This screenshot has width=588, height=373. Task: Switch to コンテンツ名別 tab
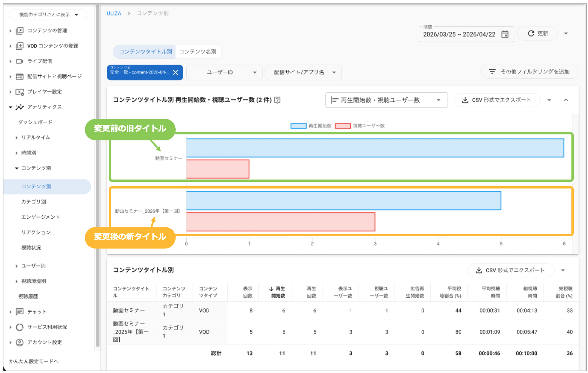198,52
